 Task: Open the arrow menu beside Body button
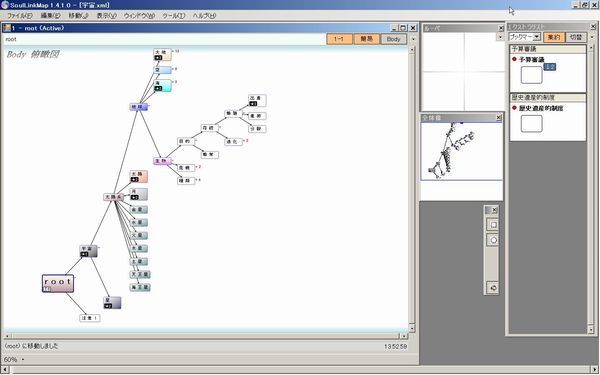click(x=413, y=39)
